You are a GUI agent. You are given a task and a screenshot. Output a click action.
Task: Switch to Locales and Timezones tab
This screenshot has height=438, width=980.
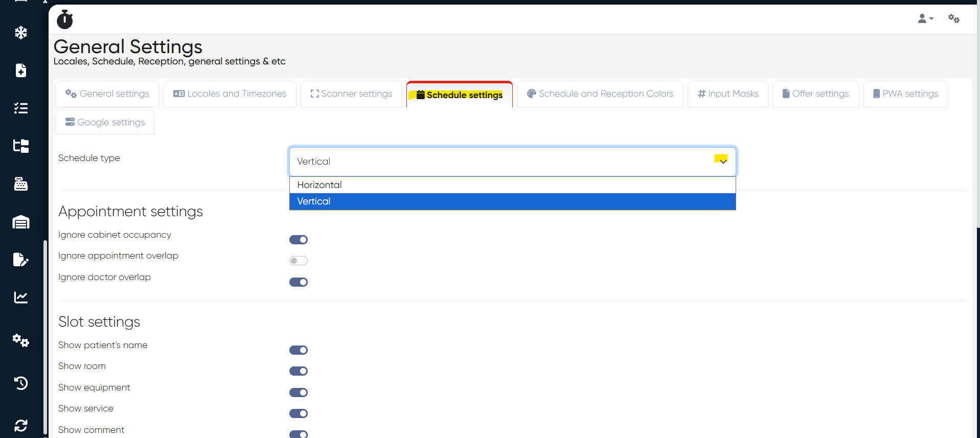point(230,94)
